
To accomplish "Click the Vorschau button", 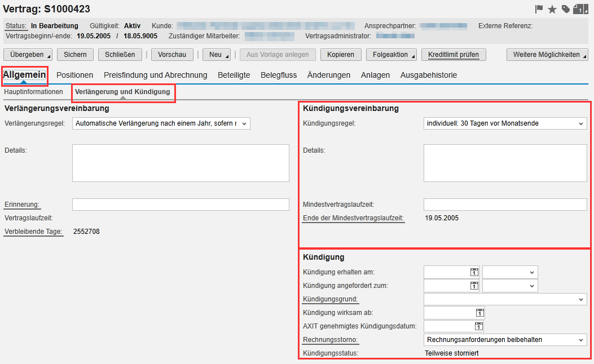I will click(172, 55).
